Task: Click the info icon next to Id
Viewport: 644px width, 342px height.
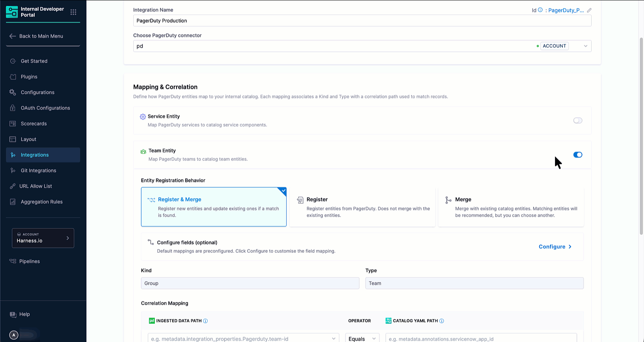Action: [540, 10]
